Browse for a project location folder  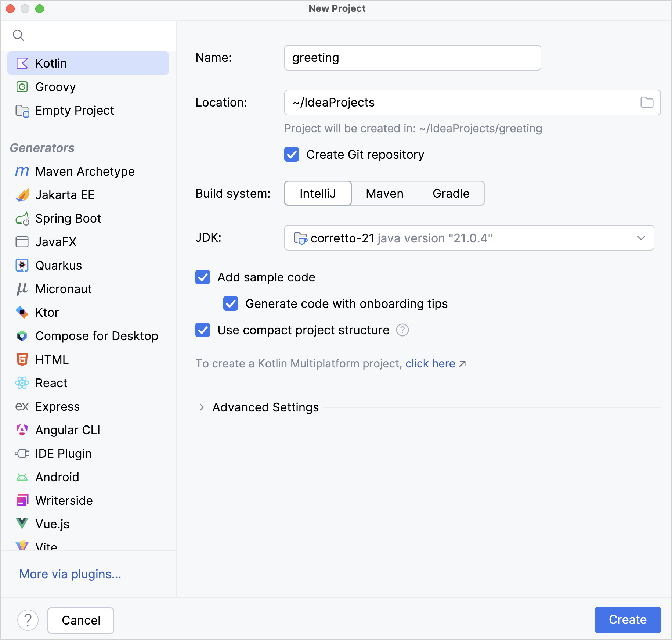pos(647,103)
